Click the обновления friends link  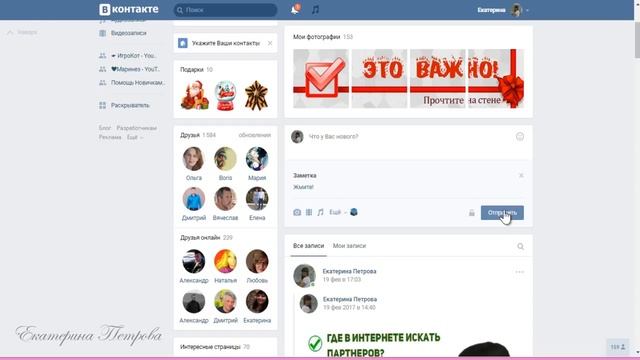point(255,135)
